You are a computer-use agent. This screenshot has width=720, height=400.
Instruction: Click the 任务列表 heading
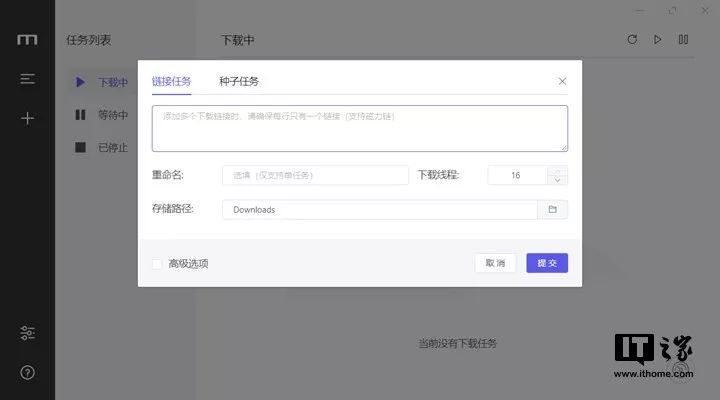coord(89,40)
